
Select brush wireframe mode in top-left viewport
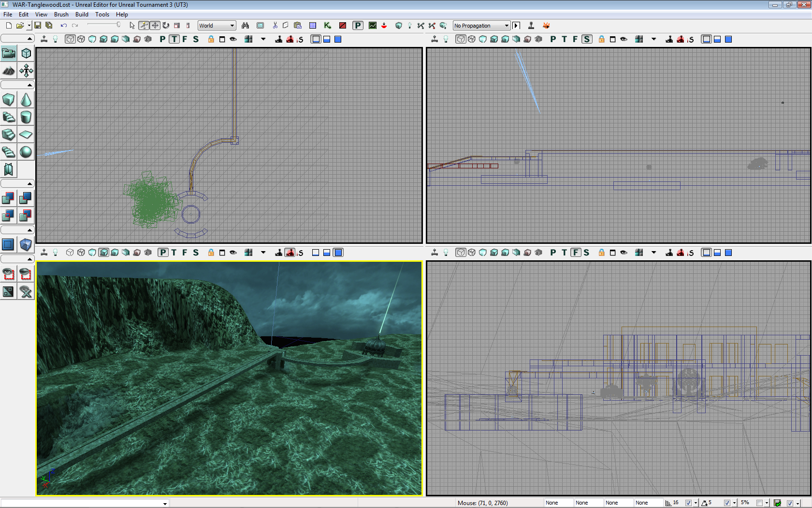(70, 39)
